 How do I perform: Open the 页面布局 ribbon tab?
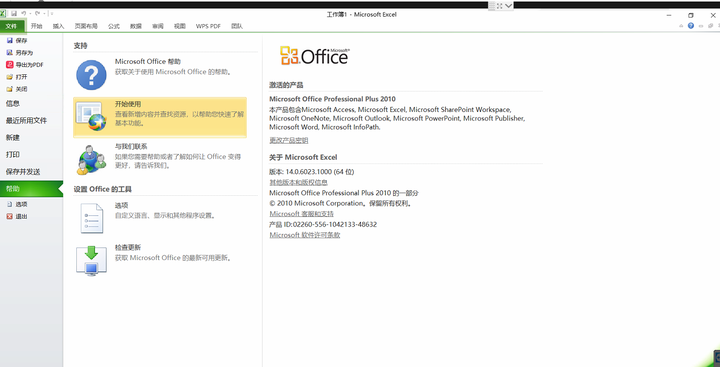[86, 26]
